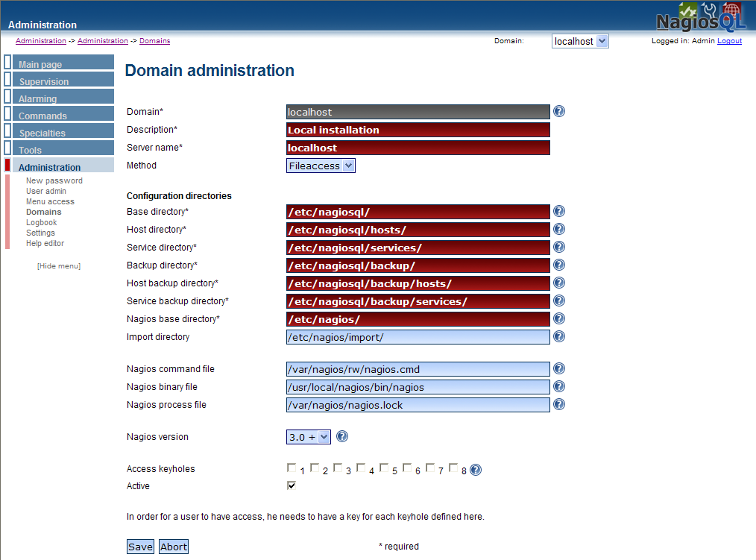The height and width of the screenshot is (560, 756).
Task: Open help for Nagios command file
Action: tap(559, 368)
